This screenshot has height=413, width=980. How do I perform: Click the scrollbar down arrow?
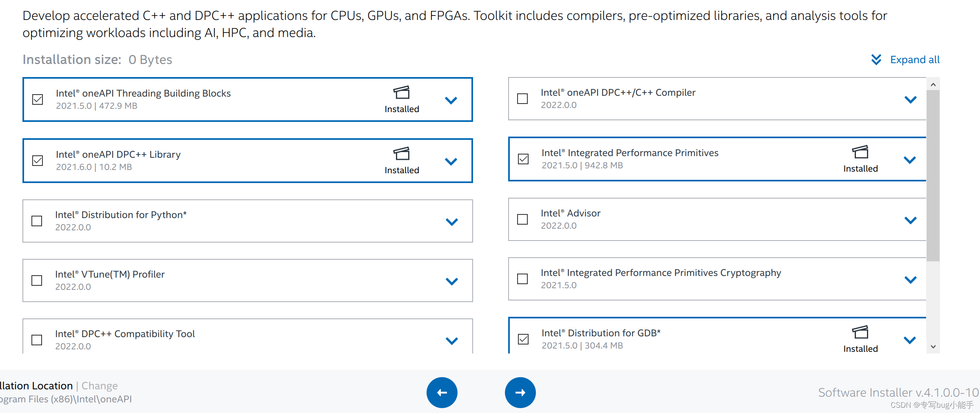coord(933,346)
